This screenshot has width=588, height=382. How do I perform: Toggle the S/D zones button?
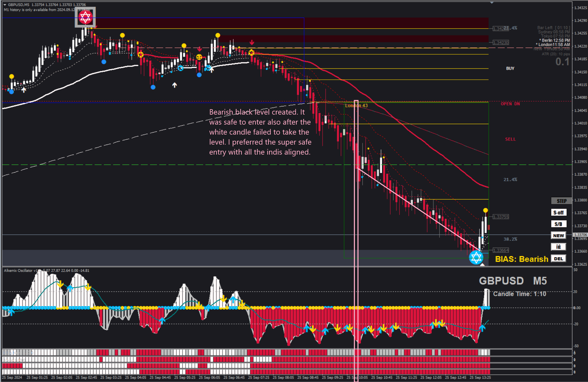point(558,224)
